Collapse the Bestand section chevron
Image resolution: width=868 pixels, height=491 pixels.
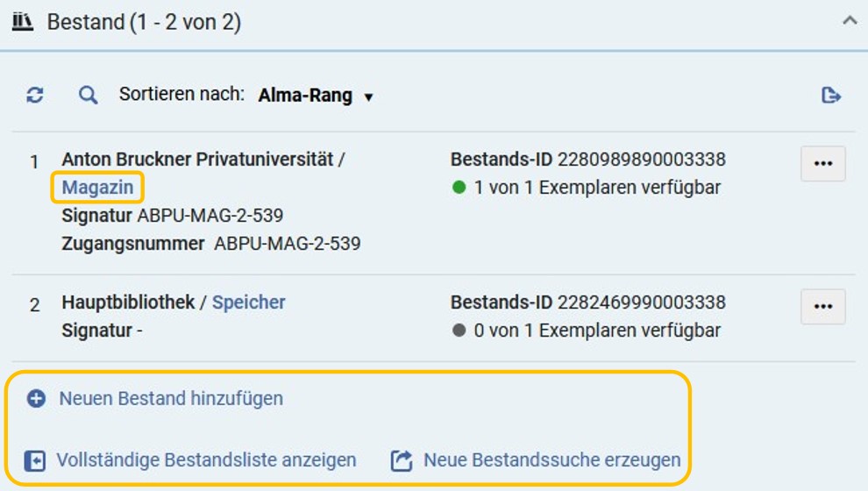point(850,21)
